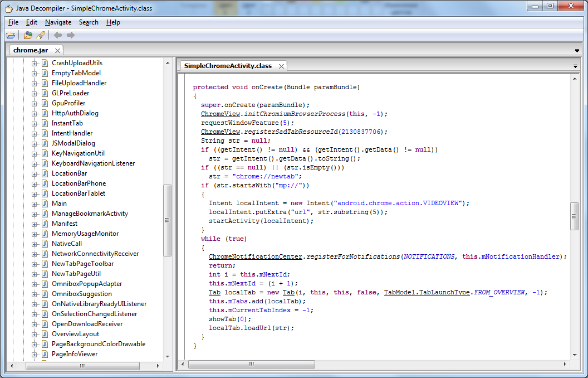Click the MemoryUsageMonitor class file icon
Image resolution: width=588 pixels, height=378 pixels.
pyautogui.click(x=45, y=234)
